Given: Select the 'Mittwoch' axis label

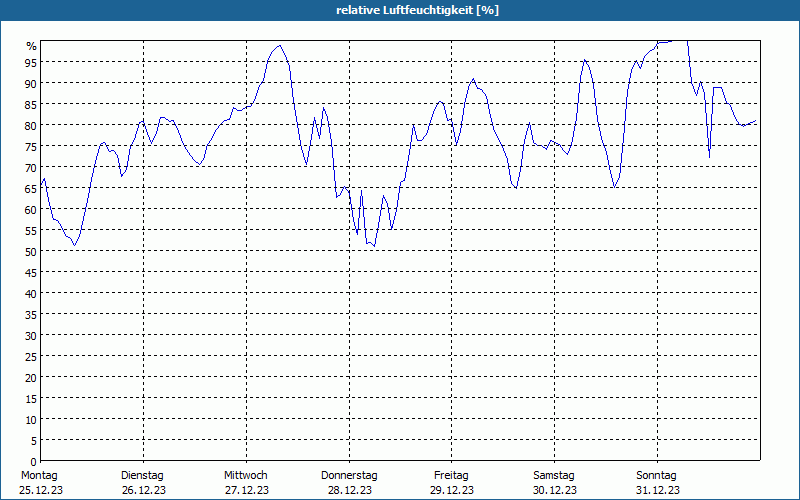Looking at the screenshot, I should [246, 476].
